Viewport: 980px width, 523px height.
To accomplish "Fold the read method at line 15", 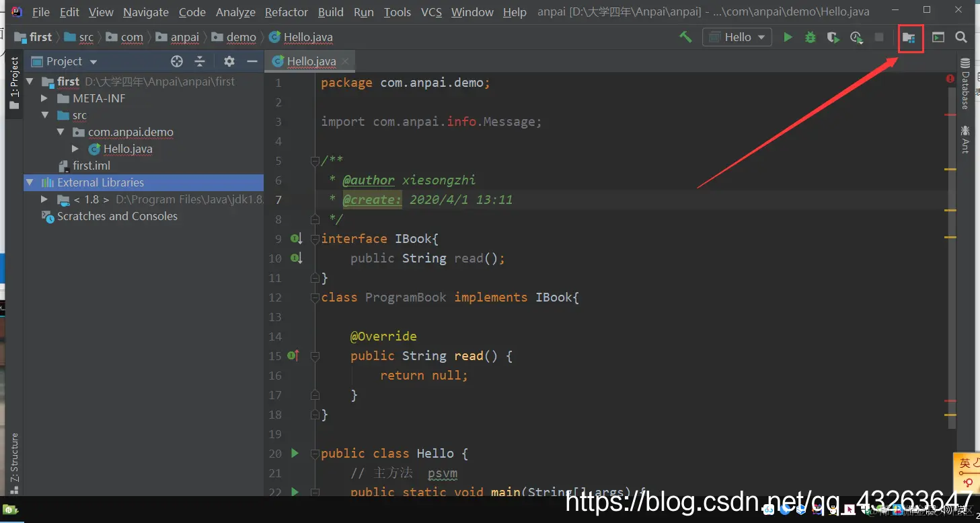I will pos(314,356).
